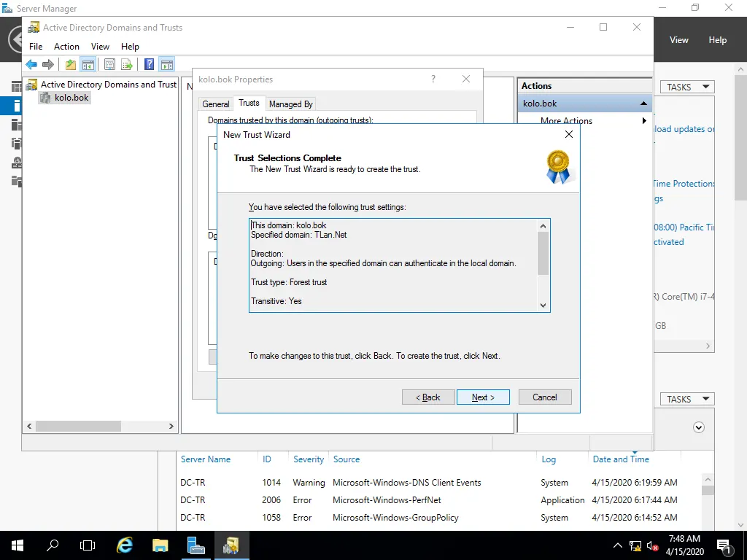Open Task View on the taskbar
Screen dimensions: 747x560
[88, 545]
